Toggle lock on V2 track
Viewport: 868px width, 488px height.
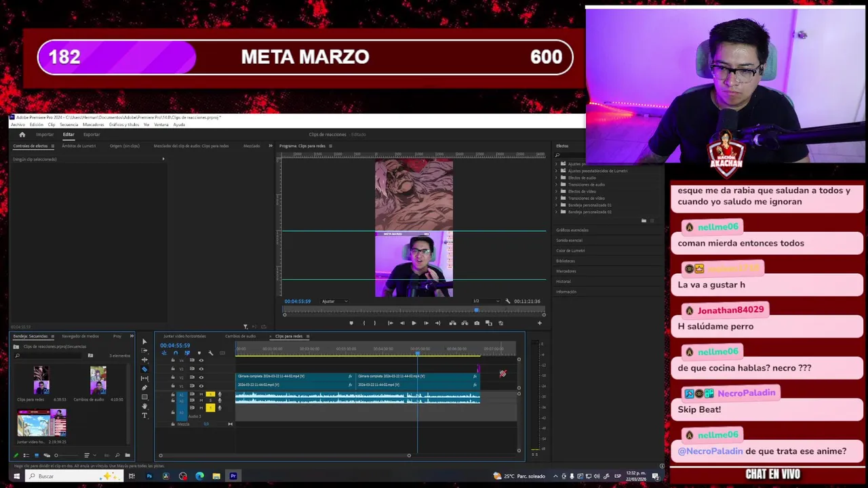coord(173,378)
